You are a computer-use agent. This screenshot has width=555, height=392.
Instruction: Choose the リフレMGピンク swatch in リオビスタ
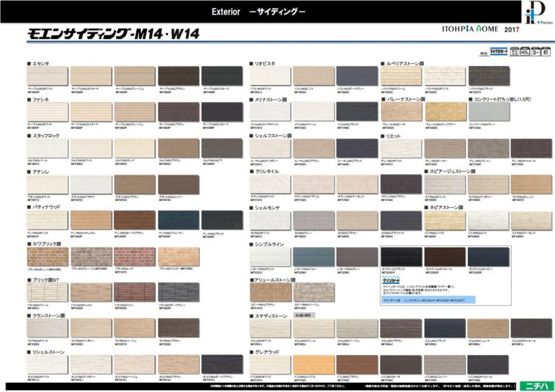(x=314, y=76)
